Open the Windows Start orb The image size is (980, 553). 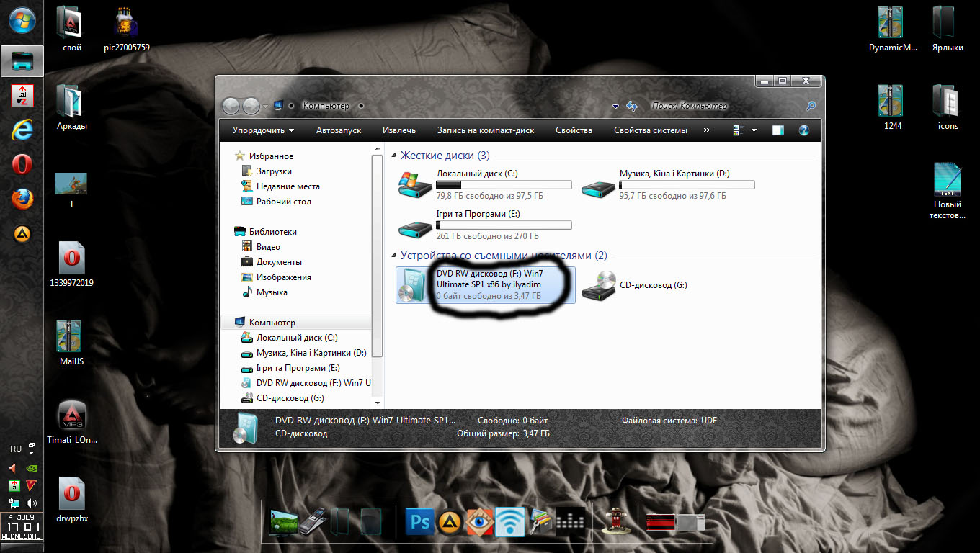coord(22,19)
